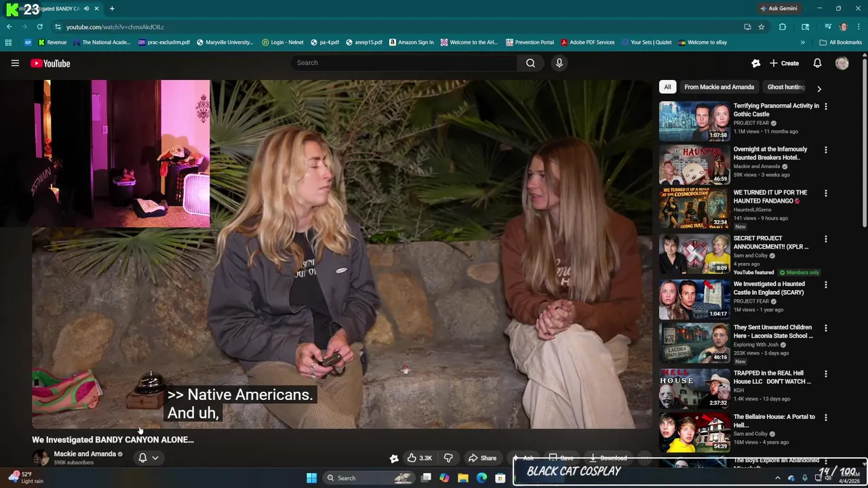
Task: Click the Windows taskbar Search box
Action: pyautogui.click(x=368, y=478)
